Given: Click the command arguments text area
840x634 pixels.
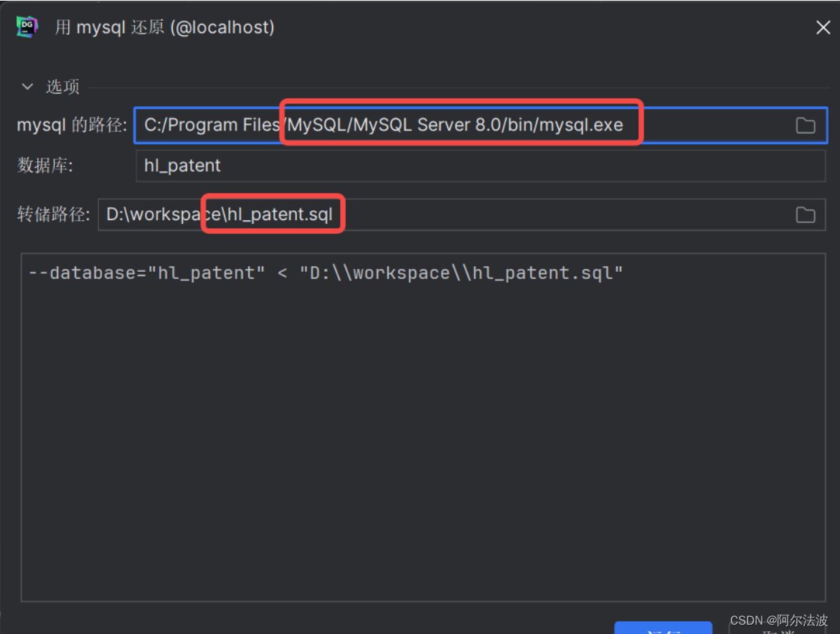Looking at the screenshot, I should click(x=423, y=427).
